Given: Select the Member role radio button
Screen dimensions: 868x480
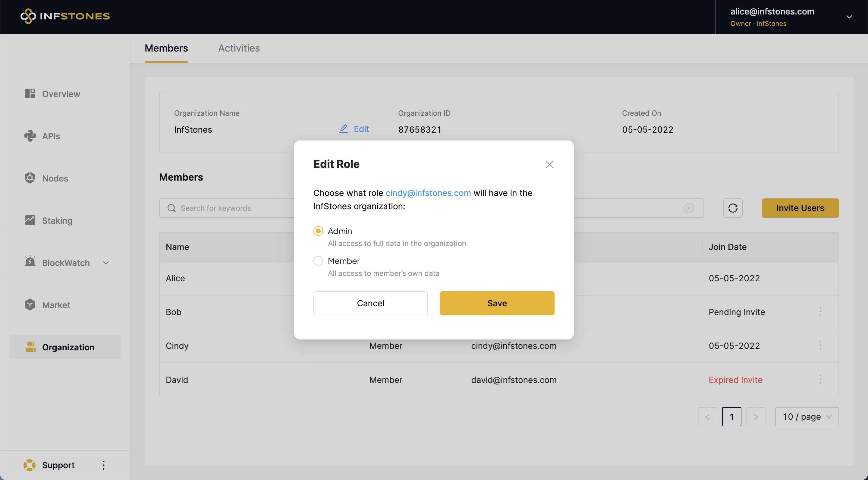Looking at the screenshot, I should (x=318, y=261).
